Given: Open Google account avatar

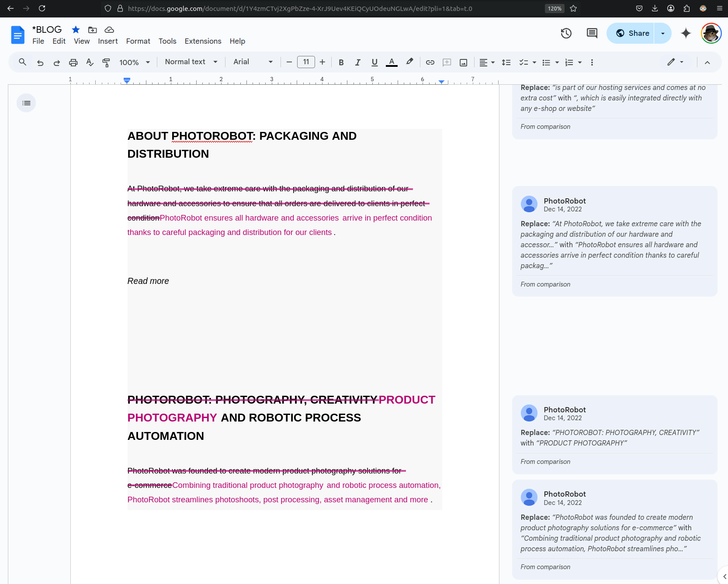Looking at the screenshot, I should (711, 33).
